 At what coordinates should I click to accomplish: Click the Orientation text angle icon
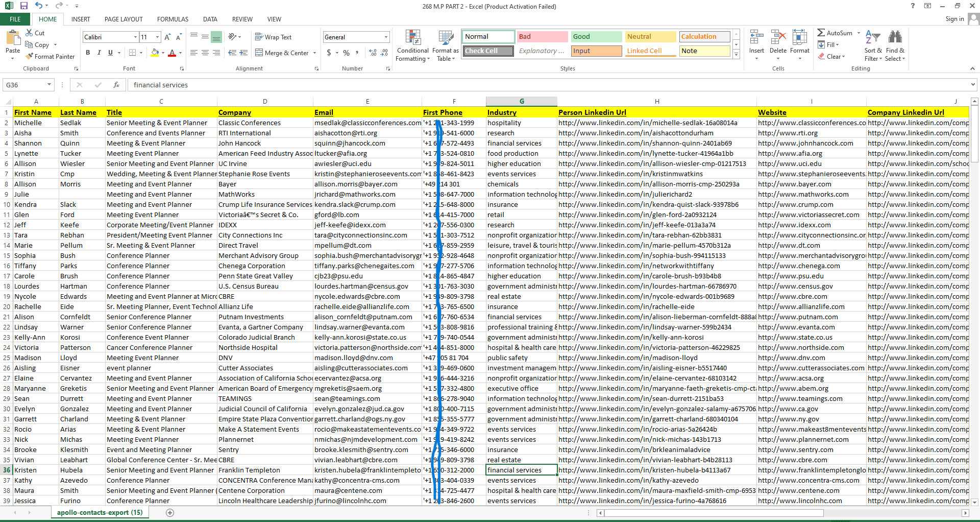click(232, 37)
